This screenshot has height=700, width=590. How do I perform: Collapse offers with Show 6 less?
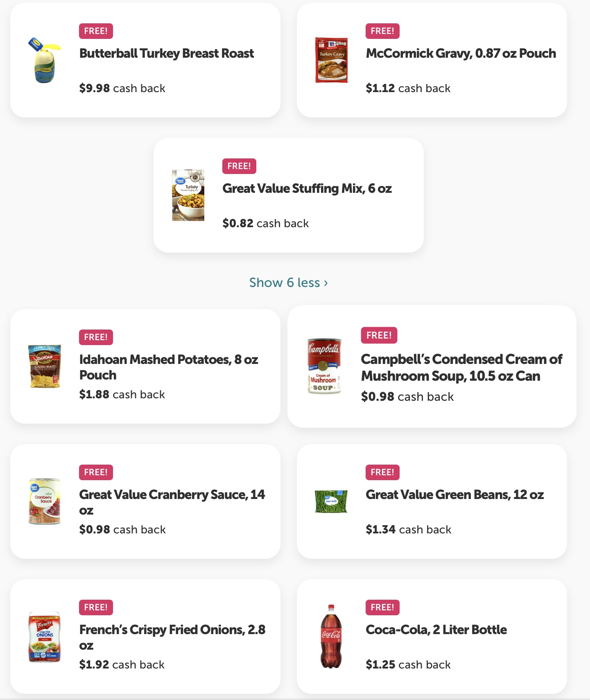289,282
